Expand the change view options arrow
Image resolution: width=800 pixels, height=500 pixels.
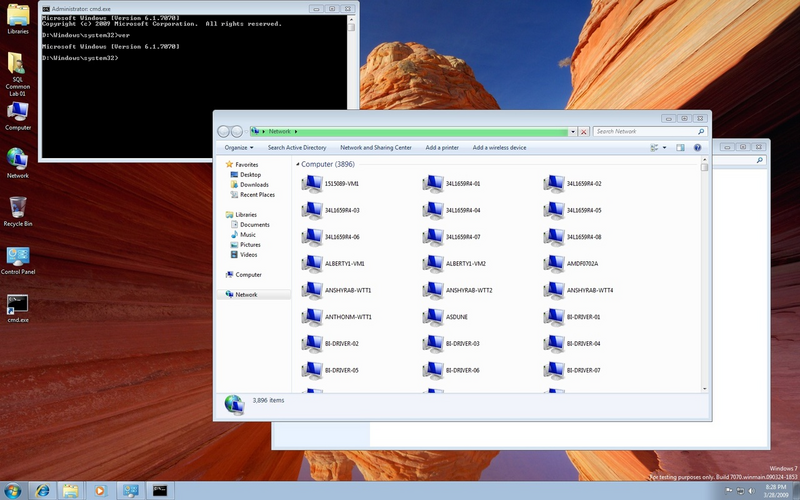coord(664,148)
